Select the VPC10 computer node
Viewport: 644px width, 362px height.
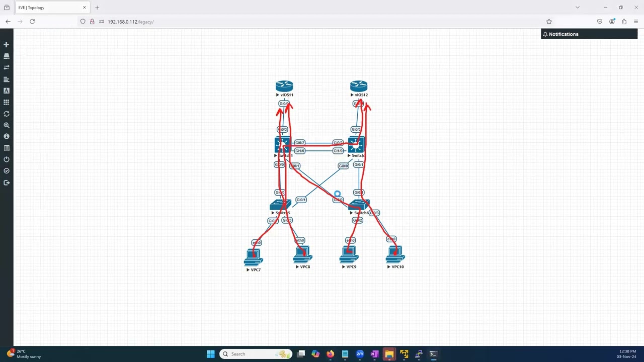click(x=395, y=254)
